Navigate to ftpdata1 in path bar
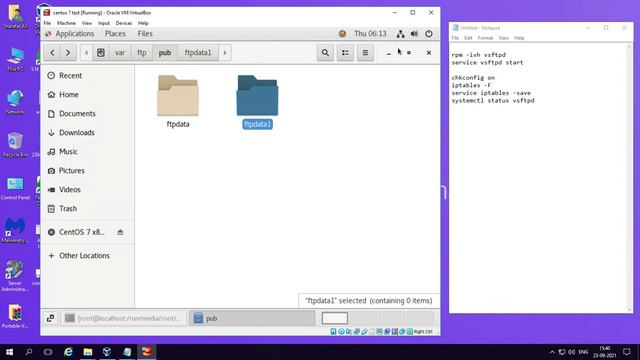This screenshot has width=640, height=360. click(x=198, y=53)
